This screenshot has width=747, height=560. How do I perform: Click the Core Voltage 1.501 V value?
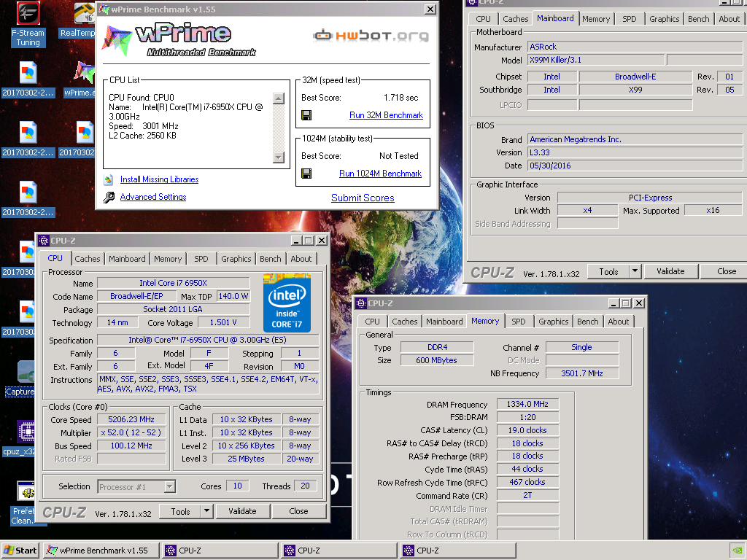click(x=223, y=323)
